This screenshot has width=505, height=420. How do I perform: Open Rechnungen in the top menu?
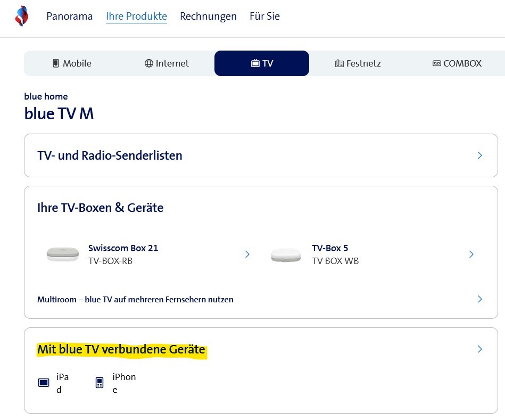pyautogui.click(x=208, y=17)
